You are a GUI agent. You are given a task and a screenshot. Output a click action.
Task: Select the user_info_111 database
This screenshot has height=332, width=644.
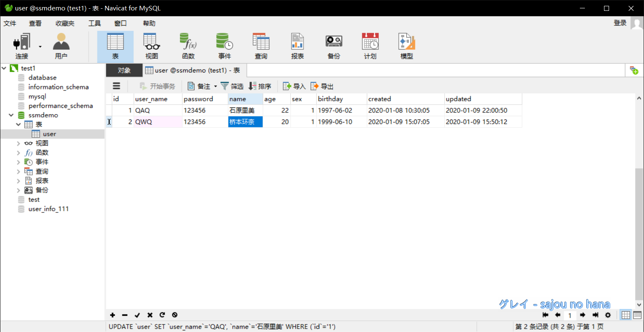48,209
